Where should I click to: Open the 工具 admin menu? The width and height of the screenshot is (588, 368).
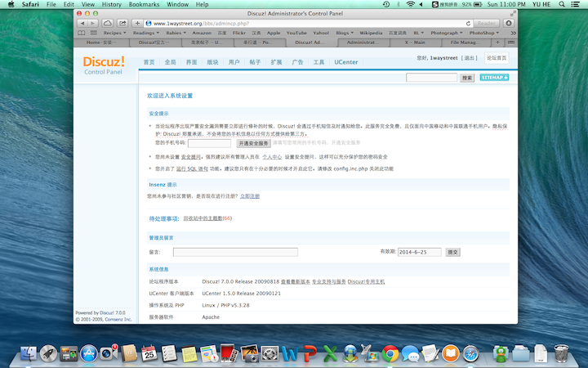318,62
